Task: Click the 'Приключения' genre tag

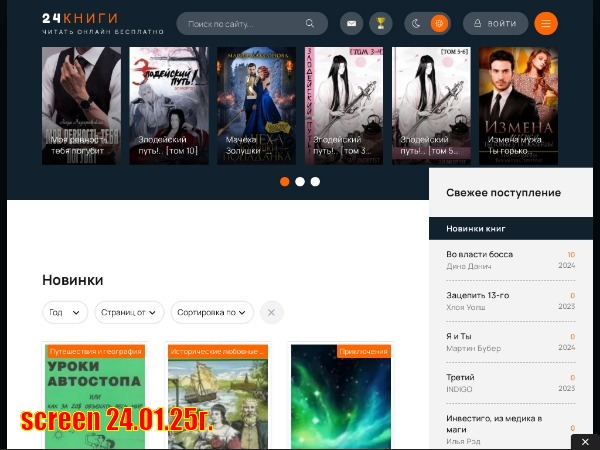Action: coord(364,351)
